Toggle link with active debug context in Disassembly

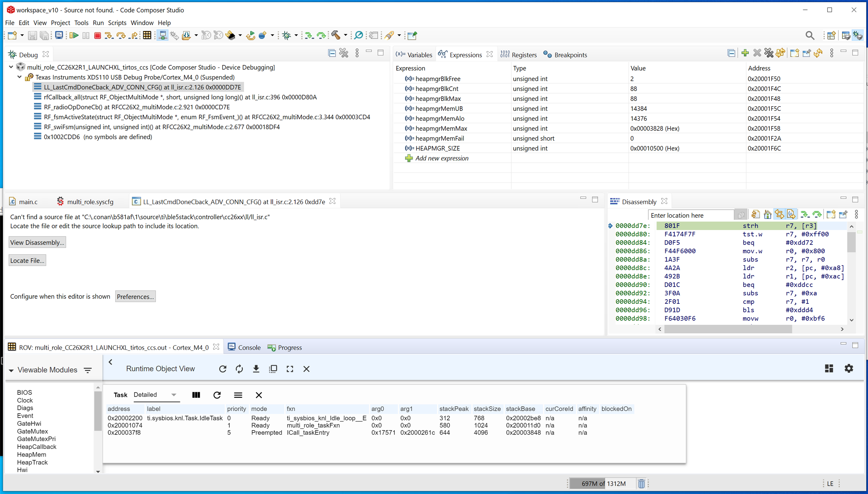[779, 214]
